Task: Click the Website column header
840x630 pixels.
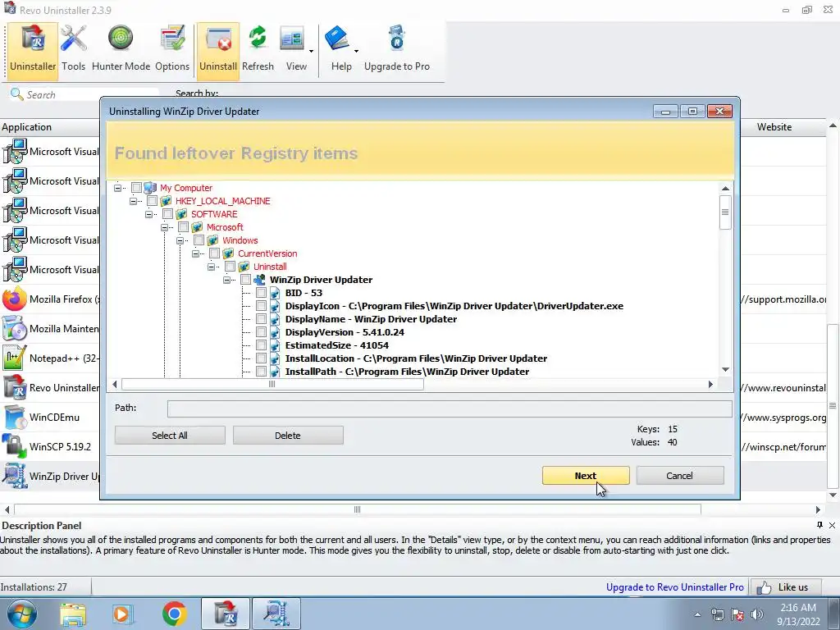Action: click(774, 127)
